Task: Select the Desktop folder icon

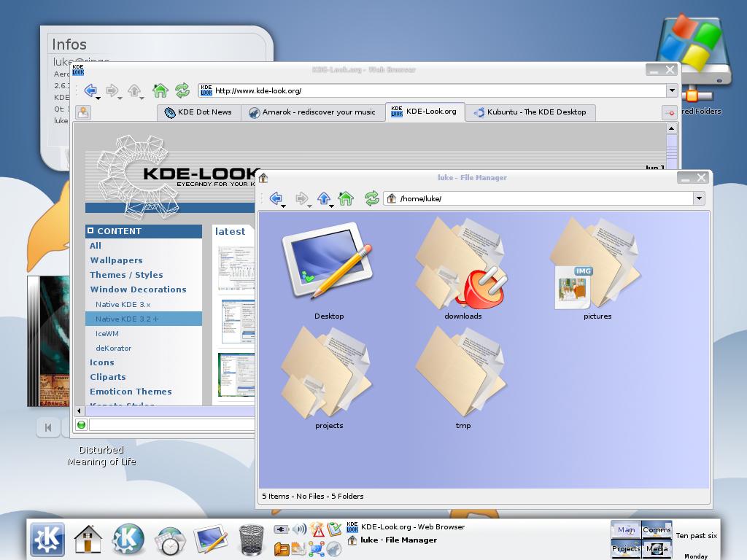Action: [328, 262]
